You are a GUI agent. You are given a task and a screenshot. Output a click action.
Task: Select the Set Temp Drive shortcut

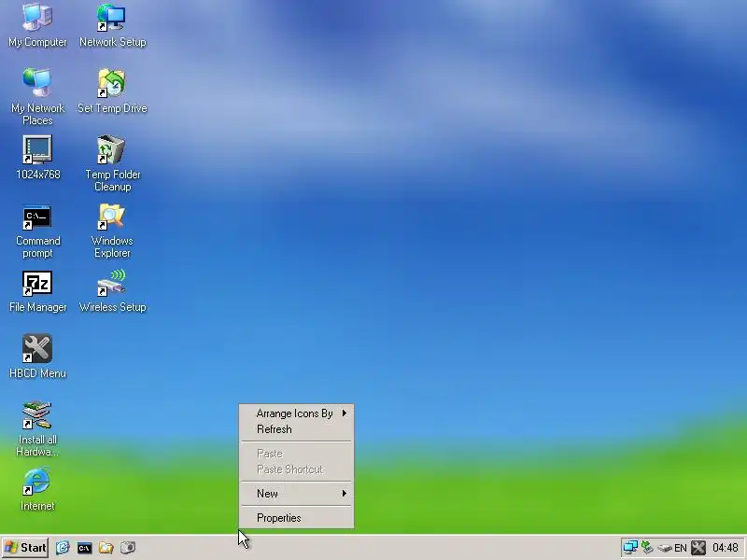point(112,91)
